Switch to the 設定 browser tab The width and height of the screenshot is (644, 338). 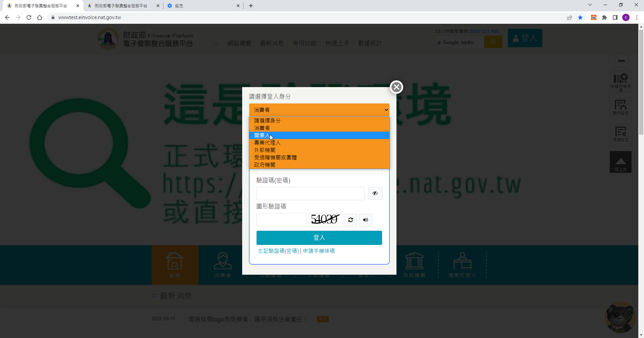(201, 6)
